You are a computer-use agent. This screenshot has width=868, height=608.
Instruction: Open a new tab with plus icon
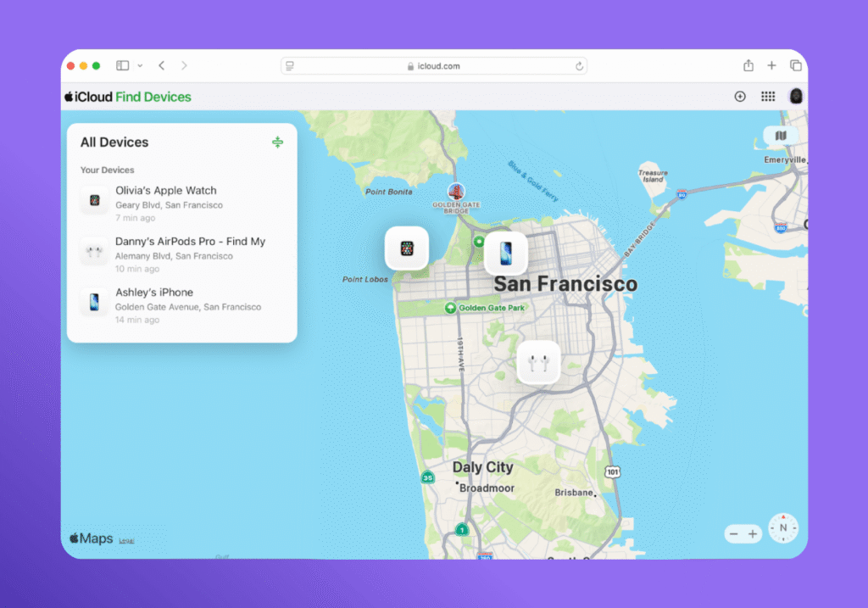pyautogui.click(x=771, y=65)
